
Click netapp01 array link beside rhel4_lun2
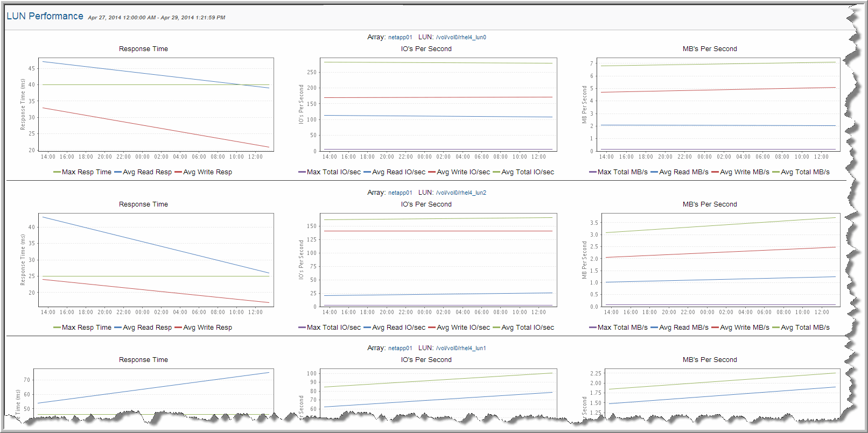(400, 193)
